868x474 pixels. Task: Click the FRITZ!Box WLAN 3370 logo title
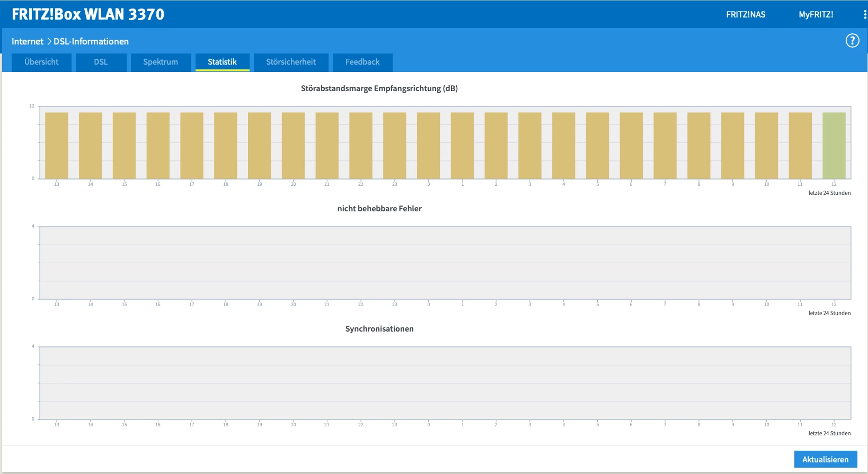click(x=88, y=14)
